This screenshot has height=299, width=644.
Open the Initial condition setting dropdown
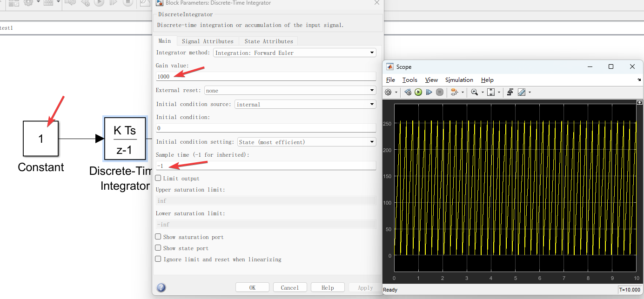[306, 142]
